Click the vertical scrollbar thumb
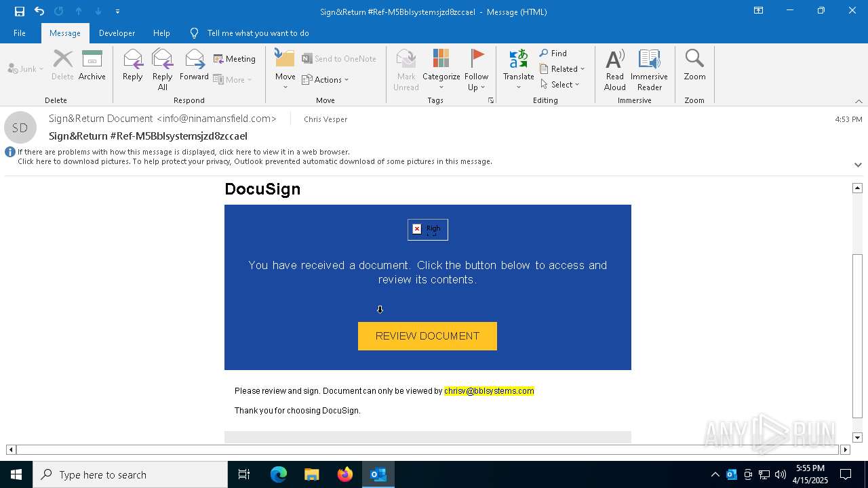868x488 pixels. click(x=857, y=335)
